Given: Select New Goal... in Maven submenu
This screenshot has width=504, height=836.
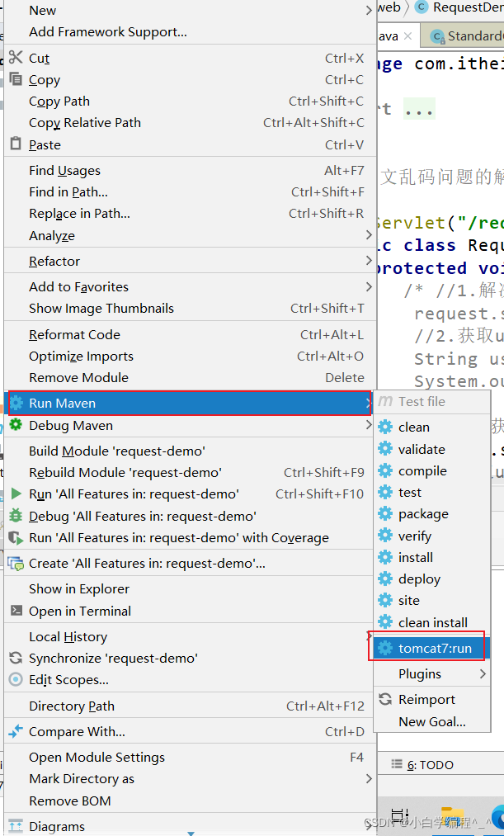Looking at the screenshot, I should click(432, 722).
